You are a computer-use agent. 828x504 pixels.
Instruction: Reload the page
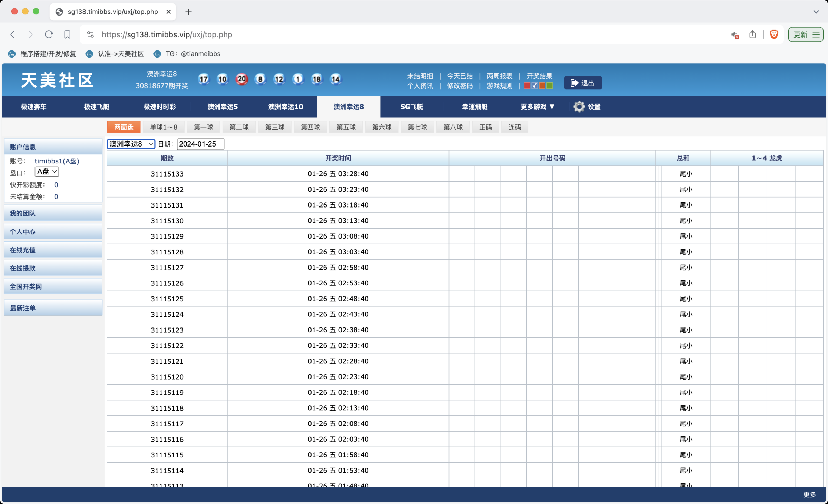tap(49, 34)
